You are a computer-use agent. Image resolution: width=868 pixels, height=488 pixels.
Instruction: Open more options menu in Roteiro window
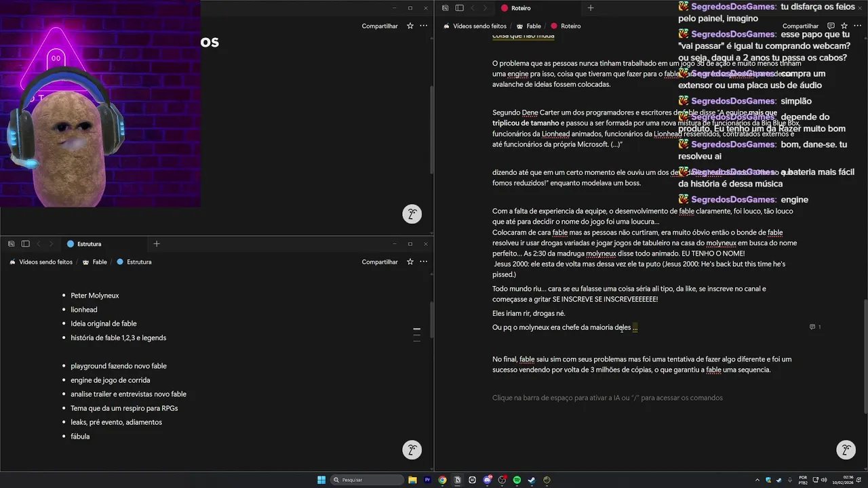(858, 26)
